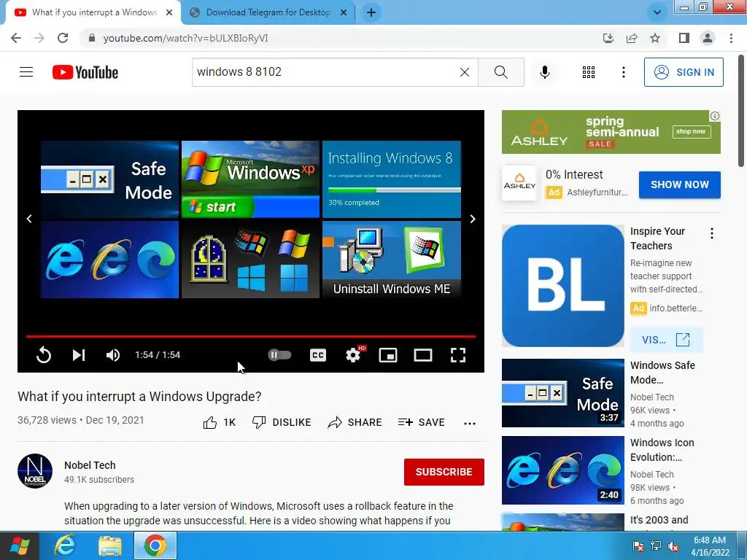Open the YouTube hamburger guide menu
747x560 pixels.
[x=26, y=72]
